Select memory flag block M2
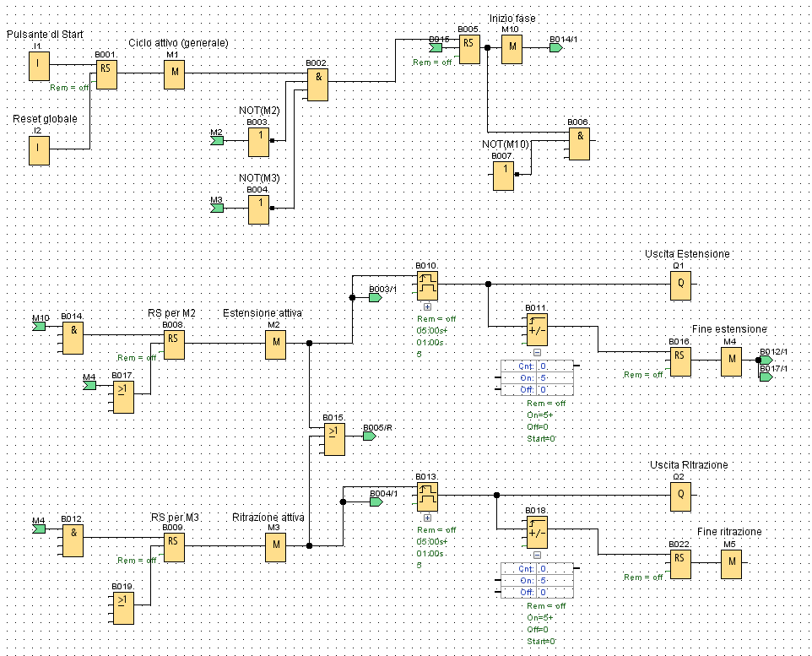The height and width of the screenshot is (656, 812). pos(275,344)
